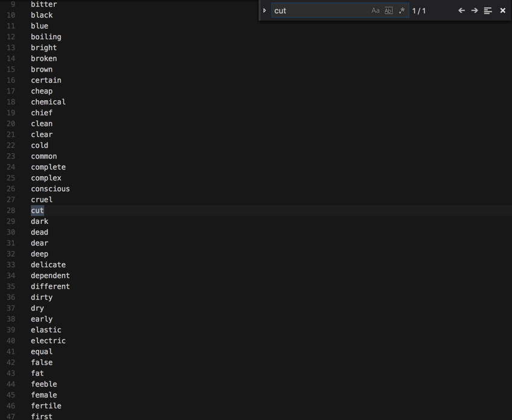Click the highlighted word 'cut'
This screenshot has height=420, width=512.
tap(37, 211)
